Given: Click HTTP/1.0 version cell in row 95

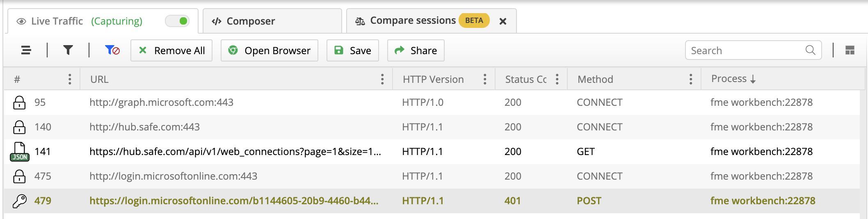Looking at the screenshot, I should tap(423, 102).
